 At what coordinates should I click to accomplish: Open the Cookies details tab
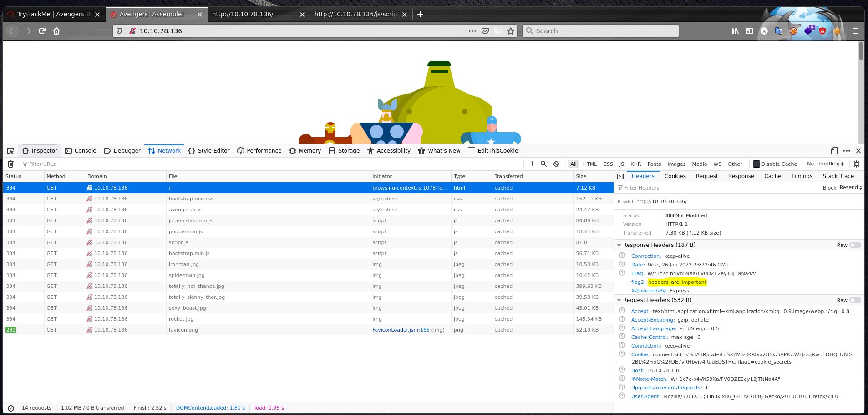(675, 176)
